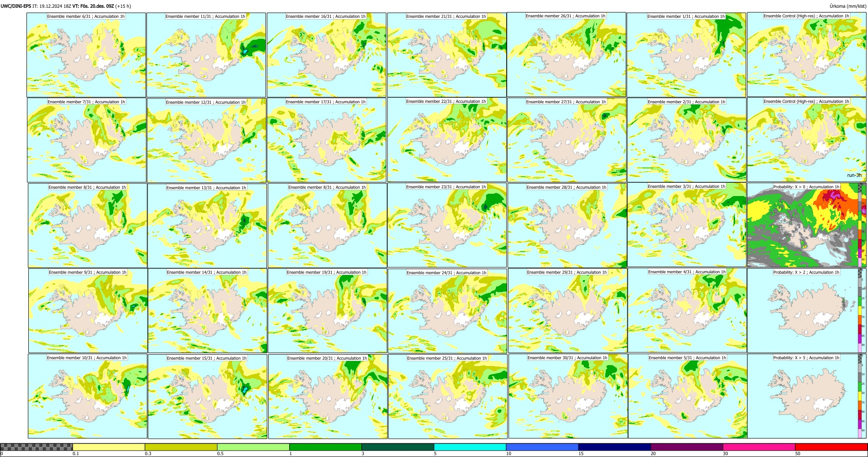Pick the light green 0.5–1 legend swatch
Screen dimensions: 868x457
point(253,447)
